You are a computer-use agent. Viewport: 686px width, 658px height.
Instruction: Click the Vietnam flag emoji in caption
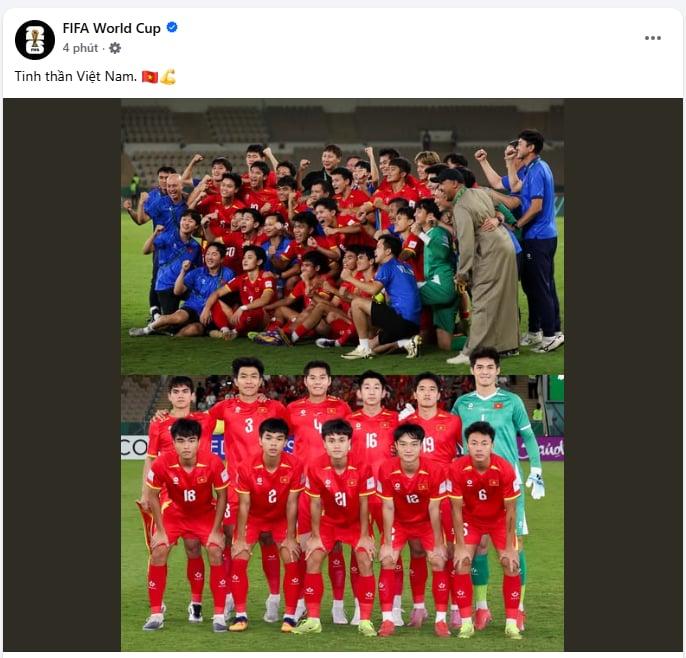pos(150,77)
